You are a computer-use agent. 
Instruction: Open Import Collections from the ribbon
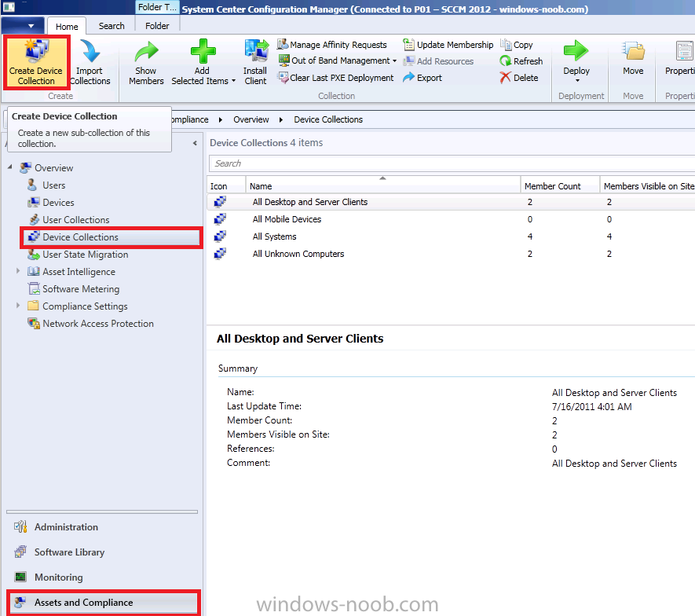click(90, 63)
